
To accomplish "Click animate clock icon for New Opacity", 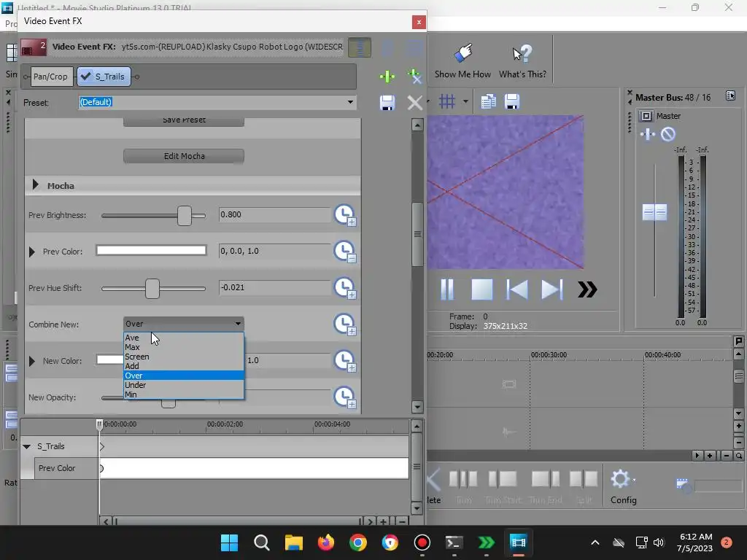I will click(345, 397).
